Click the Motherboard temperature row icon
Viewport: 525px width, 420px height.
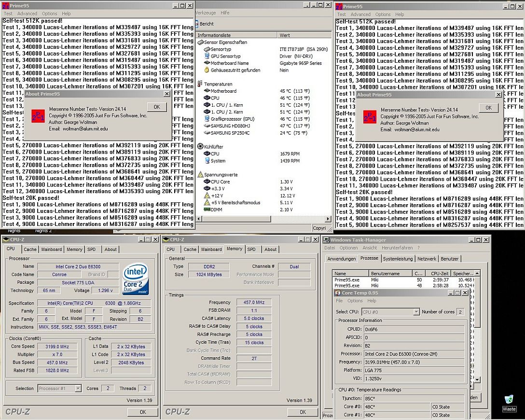coord(207,91)
